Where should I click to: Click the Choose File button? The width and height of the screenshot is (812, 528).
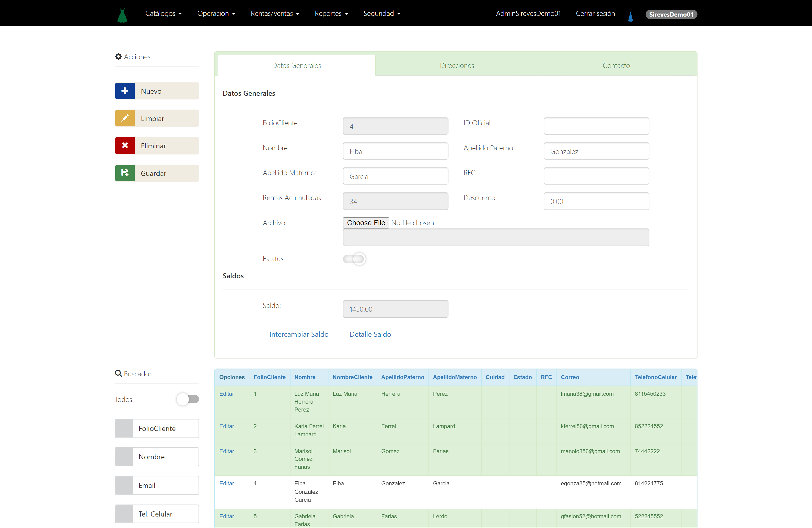click(366, 223)
